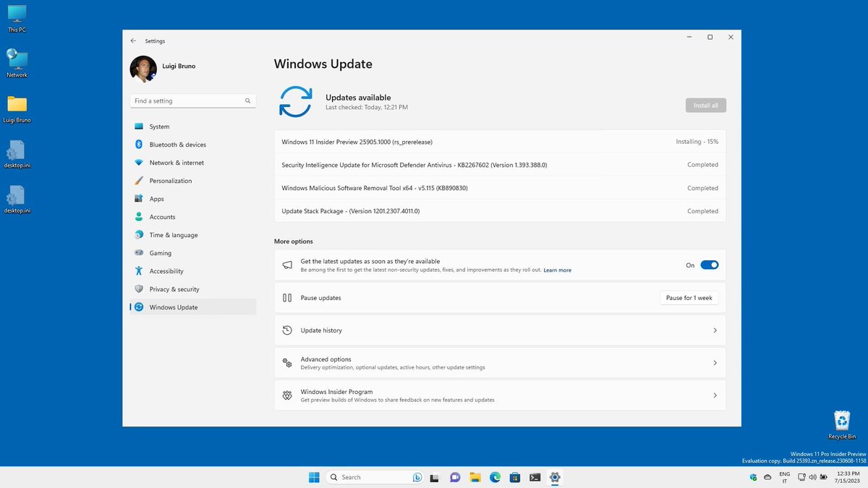Viewport: 868px width, 488px height.
Task: Click the Time & language globe icon
Action: tap(139, 235)
